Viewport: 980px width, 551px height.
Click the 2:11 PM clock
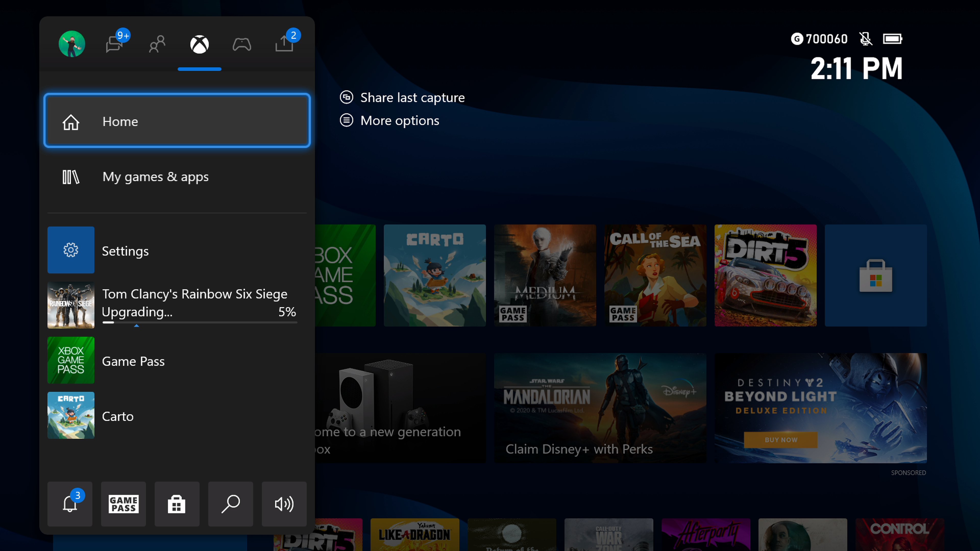point(856,69)
